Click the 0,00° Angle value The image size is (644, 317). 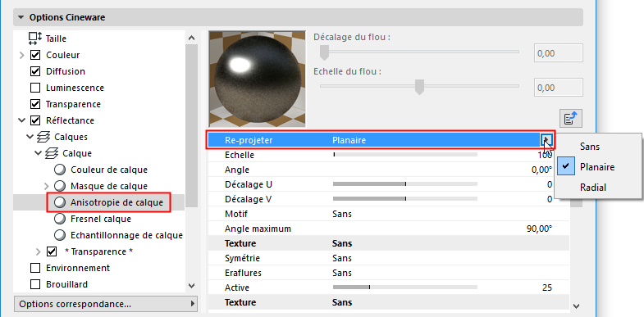click(x=541, y=170)
